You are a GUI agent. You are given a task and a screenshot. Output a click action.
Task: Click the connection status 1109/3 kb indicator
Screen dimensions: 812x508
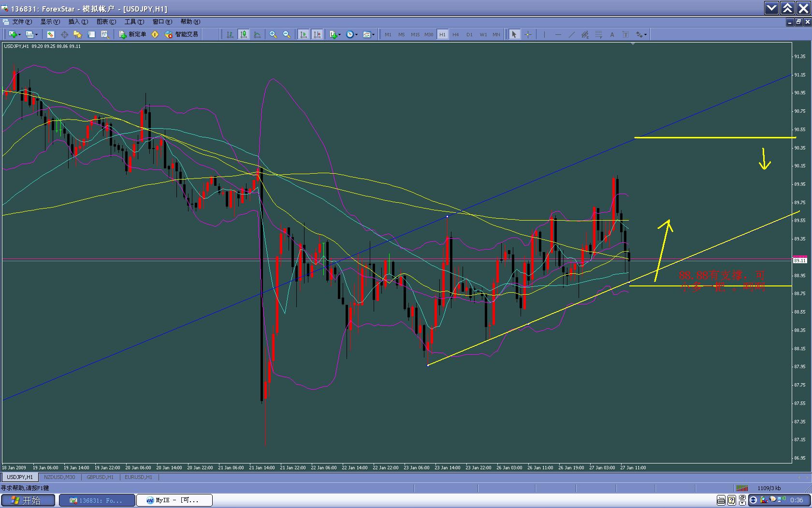click(769, 488)
